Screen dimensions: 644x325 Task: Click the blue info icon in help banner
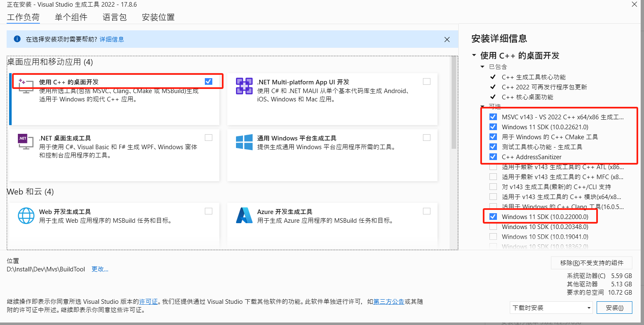pyautogui.click(x=17, y=39)
